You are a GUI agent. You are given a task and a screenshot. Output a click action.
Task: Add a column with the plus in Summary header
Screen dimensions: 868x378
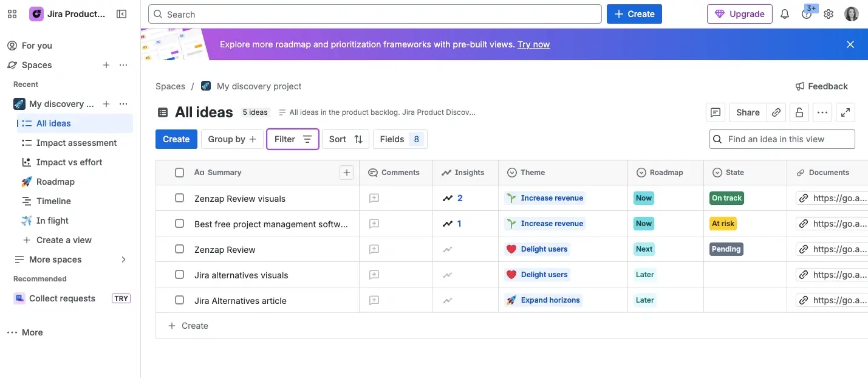[347, 173]
